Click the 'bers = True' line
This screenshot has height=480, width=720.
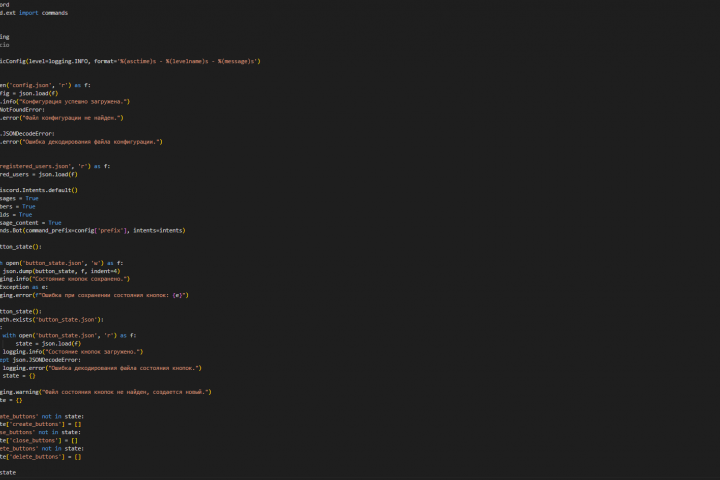[18, 207]
